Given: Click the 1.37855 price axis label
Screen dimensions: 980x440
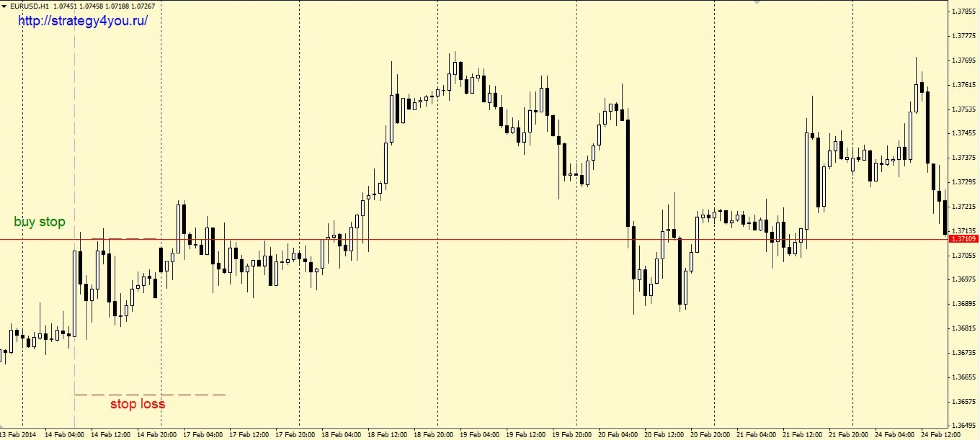Looking at the screenshot, I should [963, 11].
